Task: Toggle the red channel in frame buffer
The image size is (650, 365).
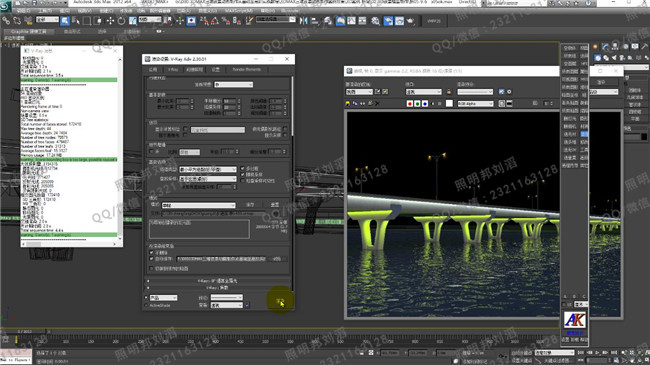Action: 410,103
